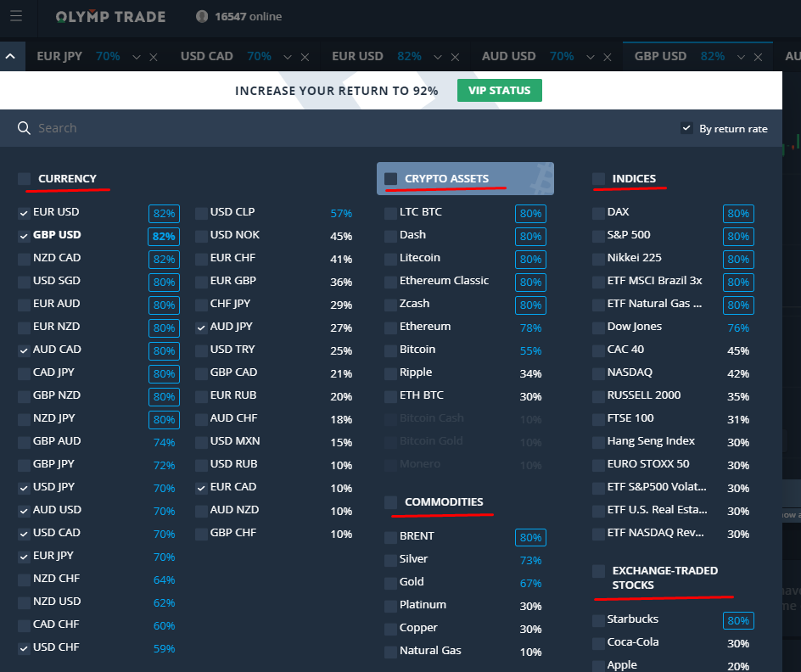Toggle the EXCHANGE-TRADED STOCKS category checkbox
Viewport: 801px width, 672px height.
pyautogui.click(x=598, y=571)
